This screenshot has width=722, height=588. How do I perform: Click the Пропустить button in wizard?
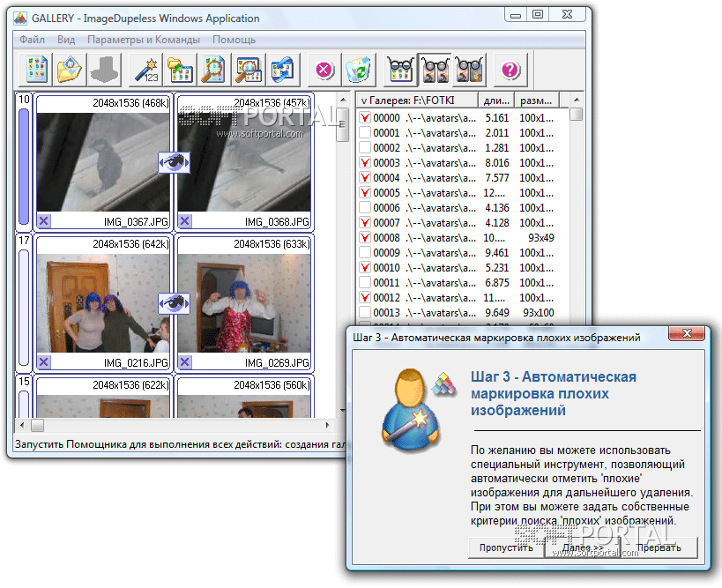click(x=506, y=547)
